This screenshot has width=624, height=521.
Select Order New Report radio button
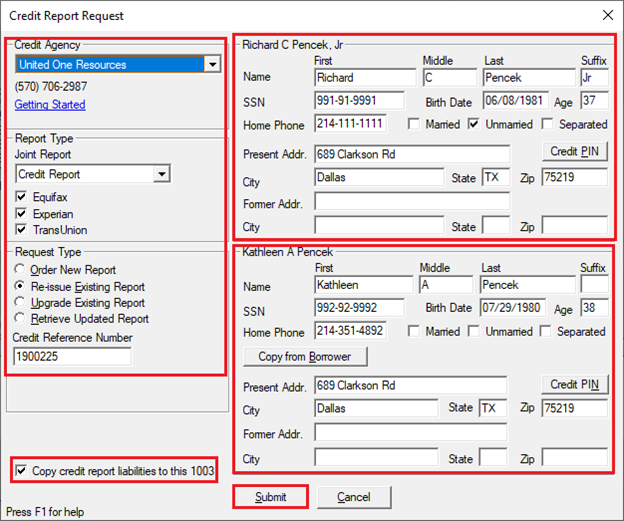[x=20, y=269]
